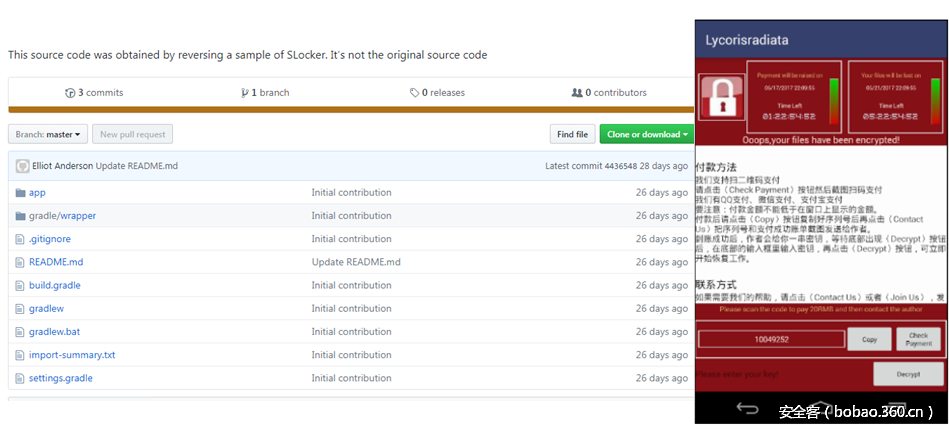Click the padlock icon in ransomware screen
949x431 pixels.
coord(717,98)
